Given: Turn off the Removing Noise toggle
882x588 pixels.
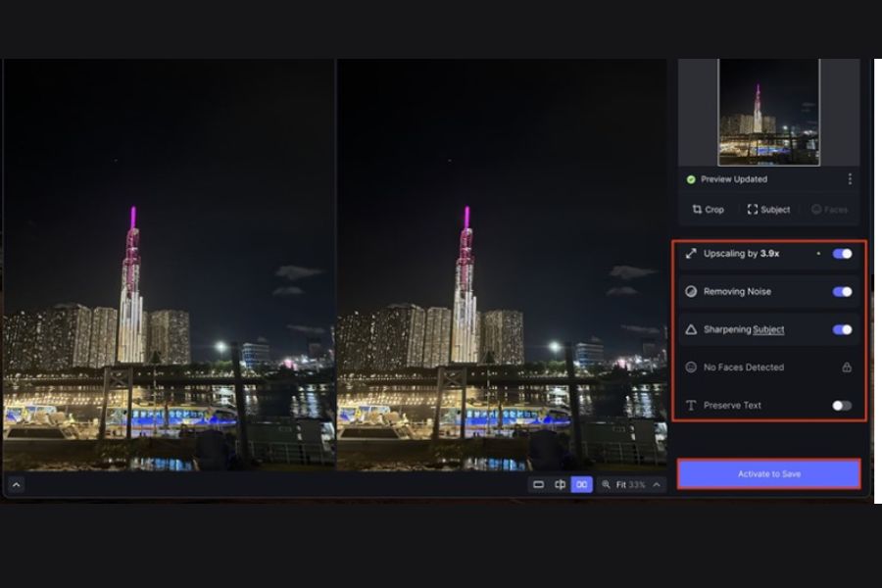Looking at the screenshot, I should 842,292.
